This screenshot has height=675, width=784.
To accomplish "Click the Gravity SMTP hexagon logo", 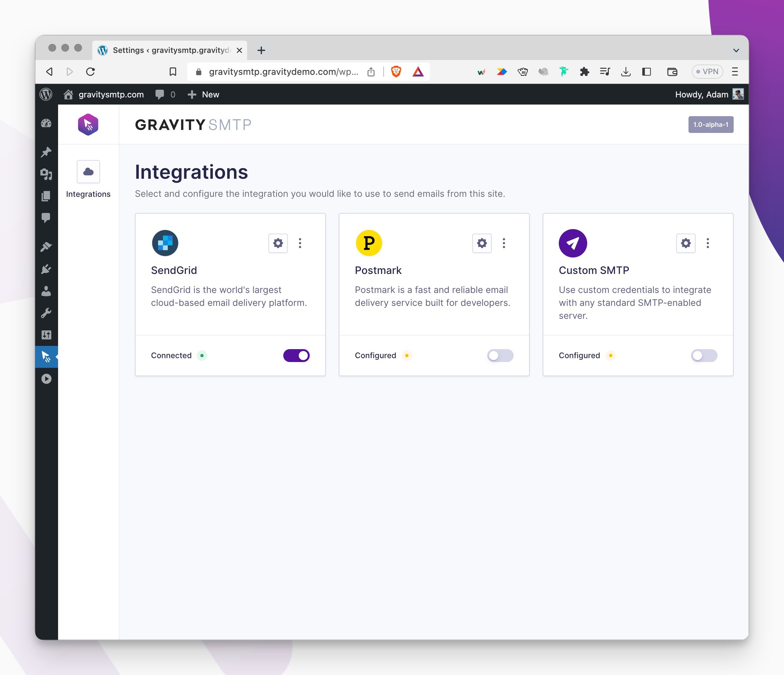I will pyautogui.click(x=88, y=125).
